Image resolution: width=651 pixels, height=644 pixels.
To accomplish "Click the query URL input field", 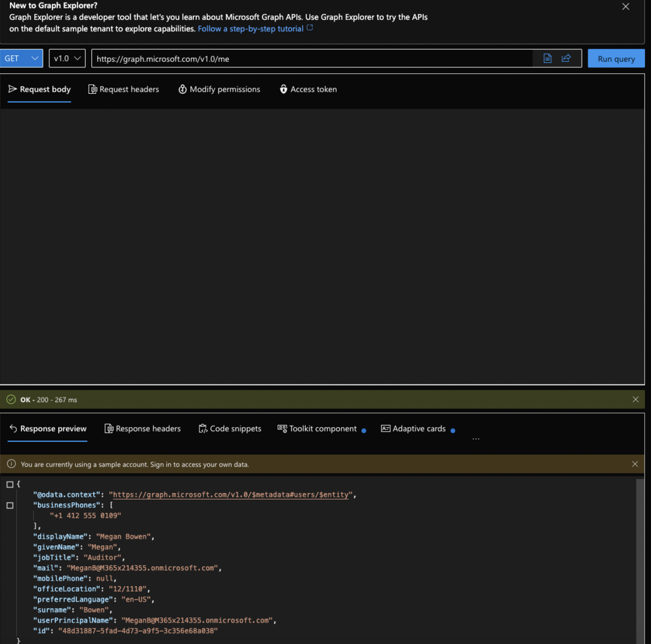I will [312, 58].
